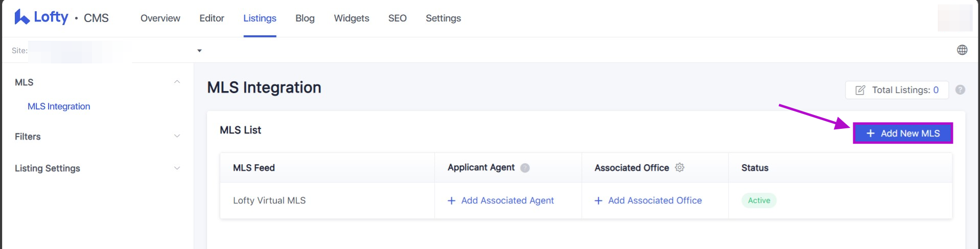The height and width of the screenshot is (249, 980).
Task: Switch to the Editor tab
Action: (212, 18)
